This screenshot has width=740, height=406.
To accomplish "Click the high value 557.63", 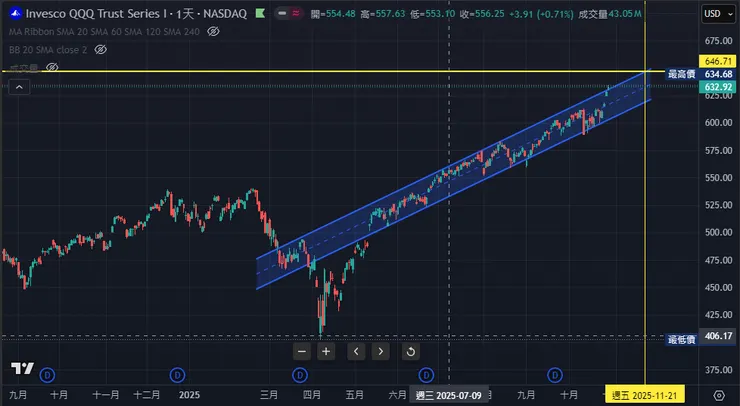I will [x=390, y=14].
